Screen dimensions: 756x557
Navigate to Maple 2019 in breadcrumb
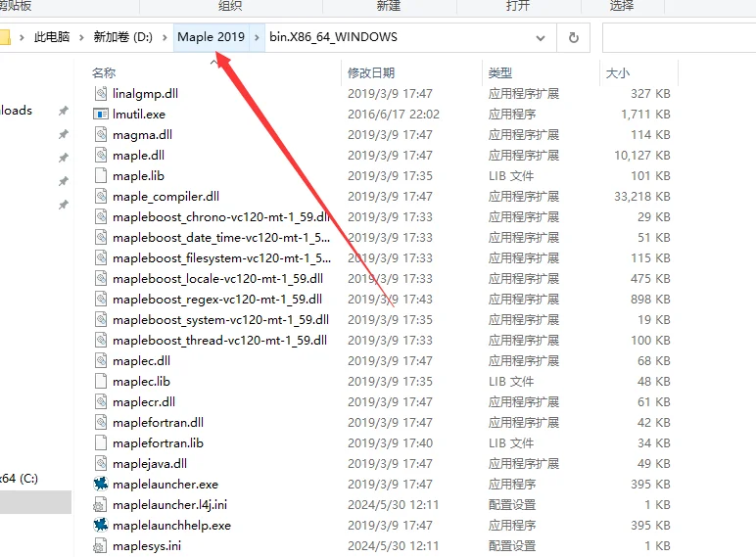[x=211, y=38]
